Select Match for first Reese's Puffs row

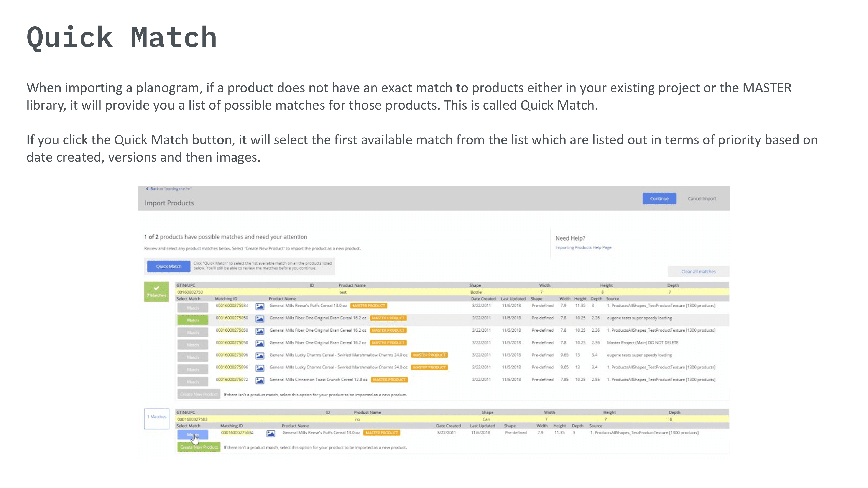[x=193, y=308]
